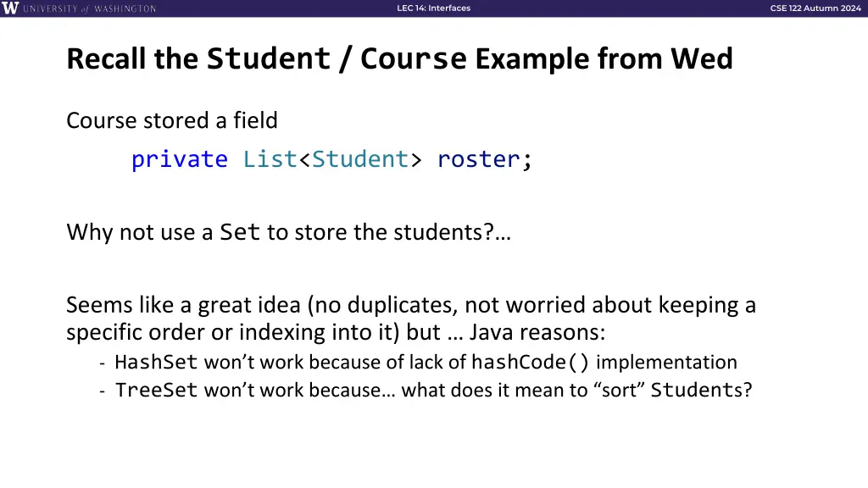This screenshot has height=488, width=868.
Task: Click the phrase 'Java reasons:'
Action: (x=537, y=332)
